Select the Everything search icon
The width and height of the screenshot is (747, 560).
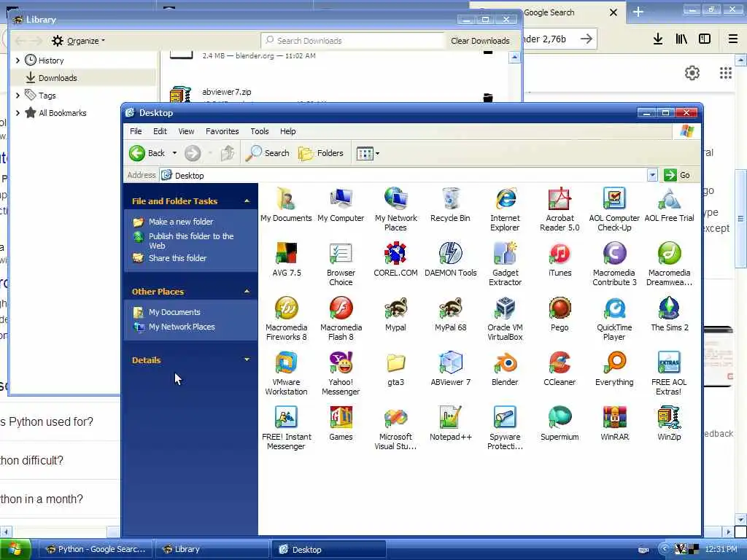pos(614,369)
